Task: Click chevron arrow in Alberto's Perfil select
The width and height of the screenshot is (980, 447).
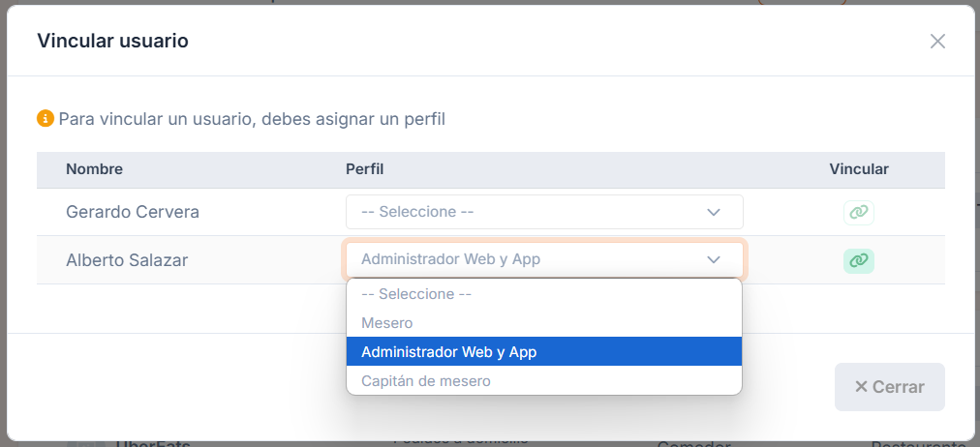Action: click(x=713, y=259)
